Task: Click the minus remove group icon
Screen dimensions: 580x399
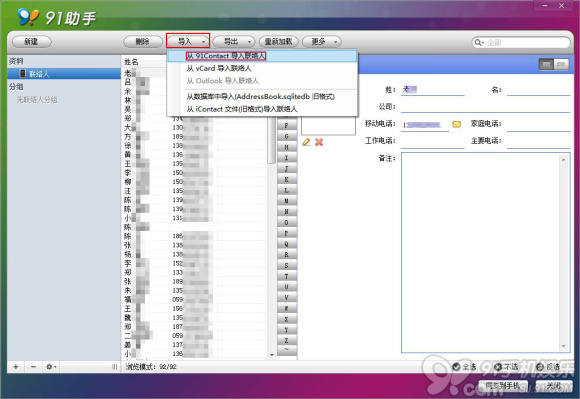Action: pyautogui.click(x=34, y=366)
